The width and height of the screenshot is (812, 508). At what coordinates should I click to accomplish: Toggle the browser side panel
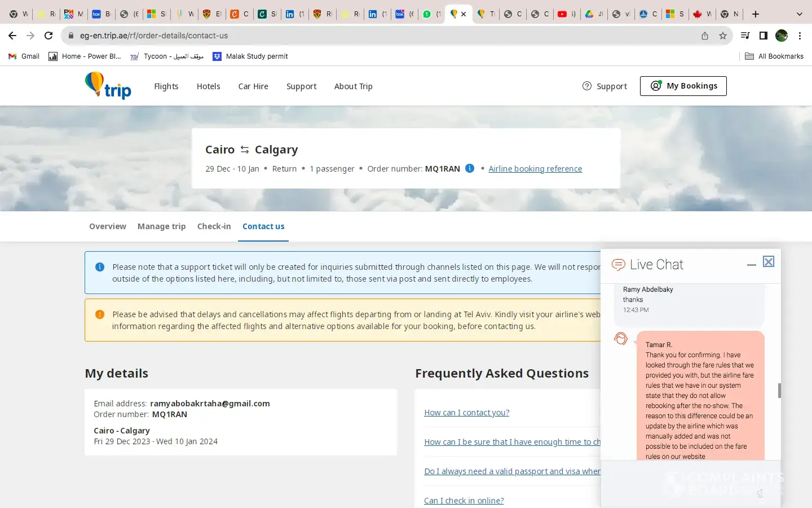[x=763, y=36]
